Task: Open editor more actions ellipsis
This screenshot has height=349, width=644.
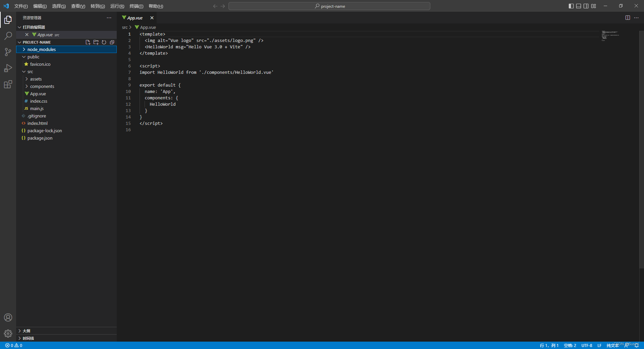Action: click(x=636, y=18)
